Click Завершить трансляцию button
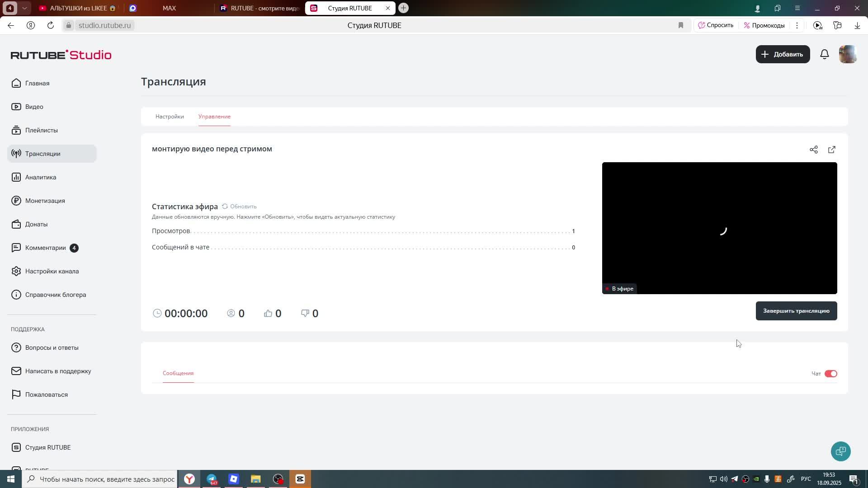The image size is (868, 488). 796,311
